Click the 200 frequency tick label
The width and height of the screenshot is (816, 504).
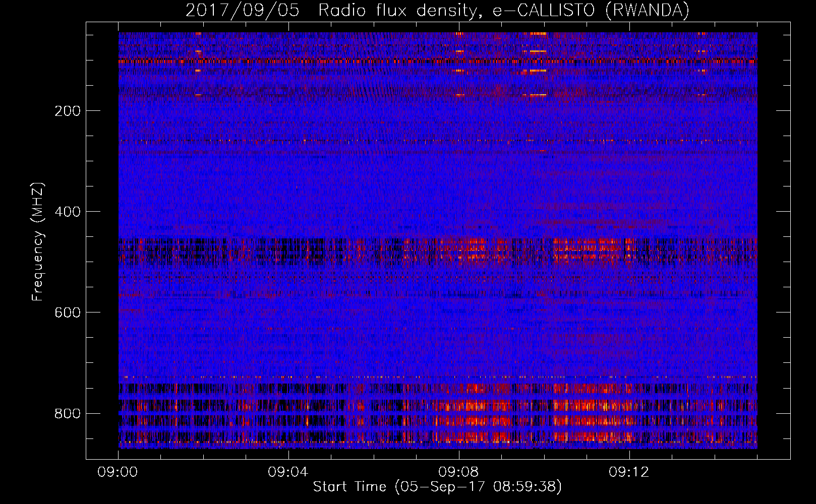click(68, 111)
